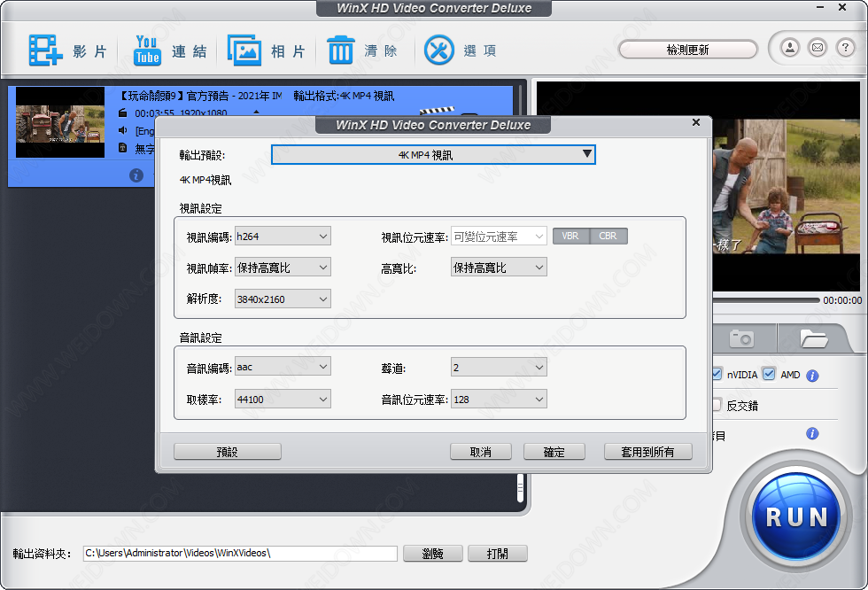Open the 視訊編碼 h264 dropdown
Image resolution: width=868 pixels, height=590 pixels.
(283, 236)
